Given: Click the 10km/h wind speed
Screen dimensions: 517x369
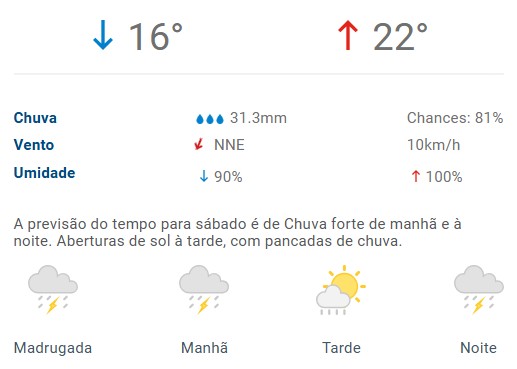Looking at the screenshot, I should coord(434,145).
